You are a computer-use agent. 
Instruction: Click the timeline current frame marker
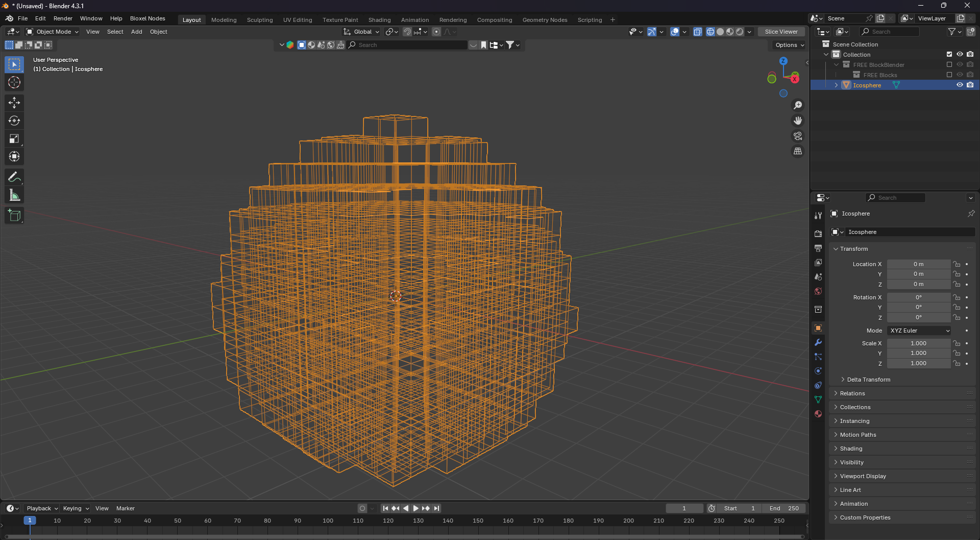30,520
